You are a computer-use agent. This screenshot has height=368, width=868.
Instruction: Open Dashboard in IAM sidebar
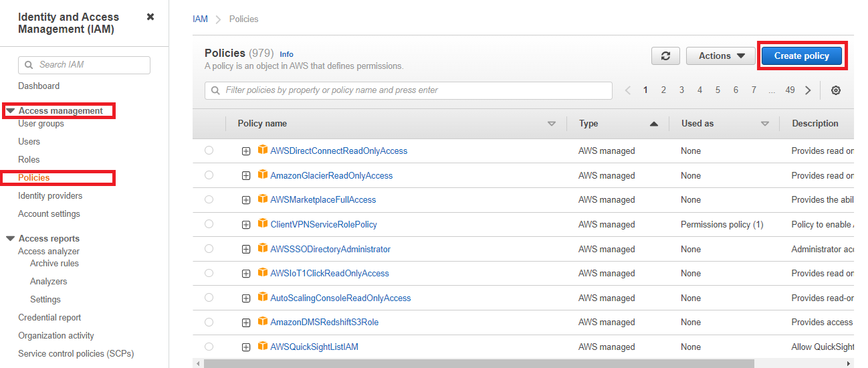point(39,86)
